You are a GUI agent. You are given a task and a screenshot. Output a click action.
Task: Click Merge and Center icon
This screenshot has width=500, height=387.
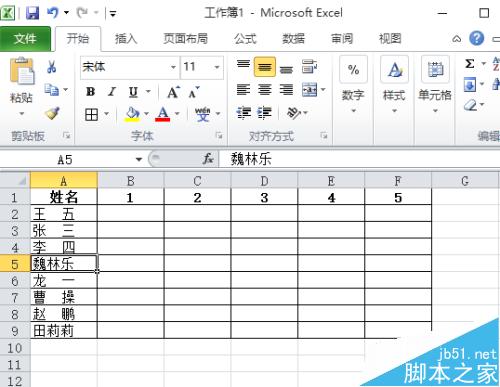coord(309,89)
